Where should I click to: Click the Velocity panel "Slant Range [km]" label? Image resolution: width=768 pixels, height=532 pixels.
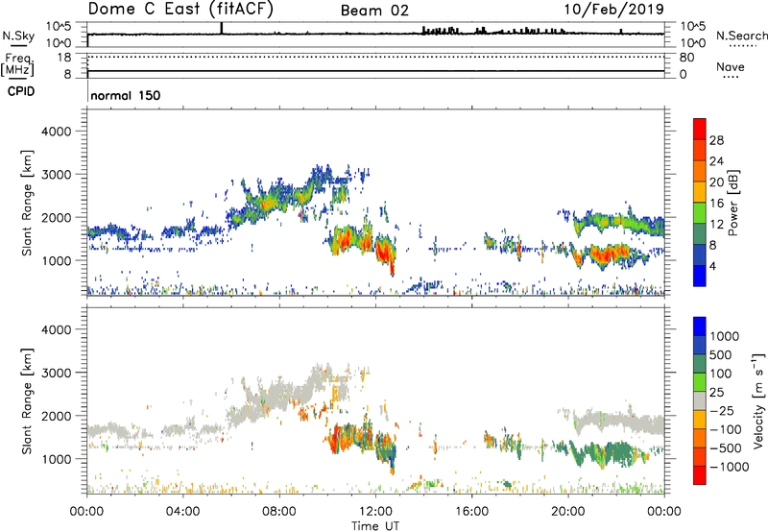[27, 400]
